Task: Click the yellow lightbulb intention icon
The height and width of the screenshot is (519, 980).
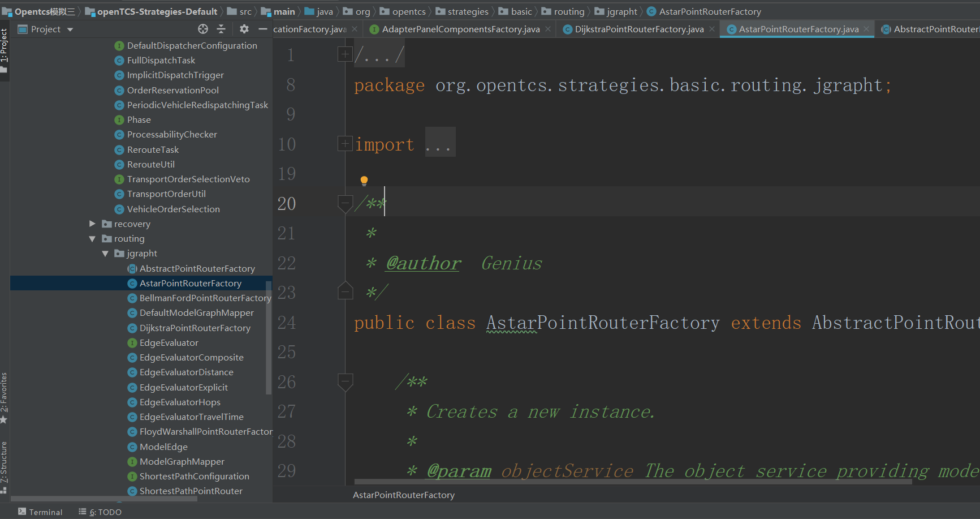Action: click(x=364, y=181)
